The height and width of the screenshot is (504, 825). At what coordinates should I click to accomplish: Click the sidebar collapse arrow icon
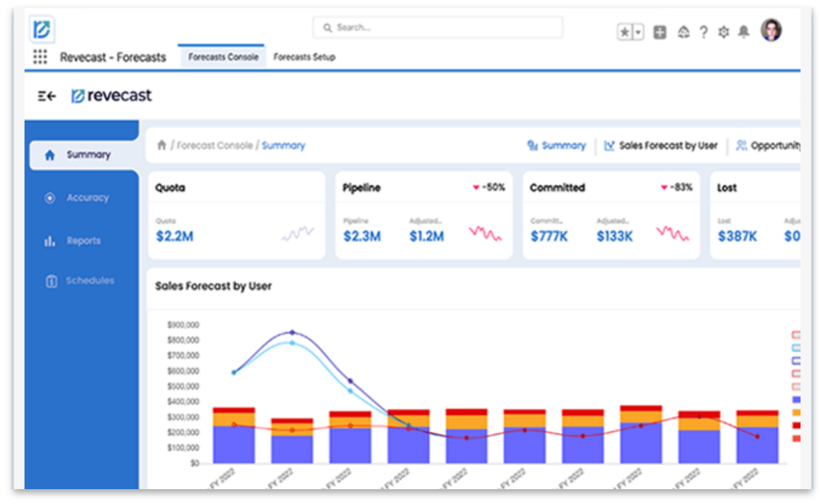coord(46,96)
